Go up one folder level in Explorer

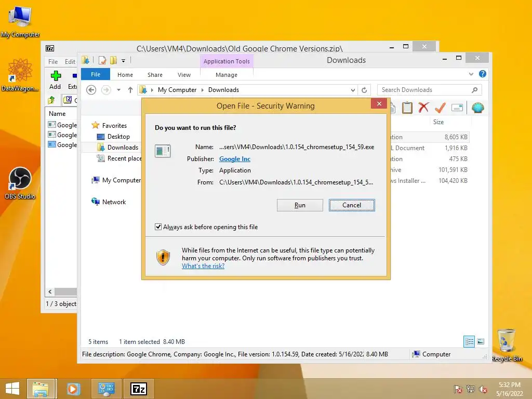(130, 90)
